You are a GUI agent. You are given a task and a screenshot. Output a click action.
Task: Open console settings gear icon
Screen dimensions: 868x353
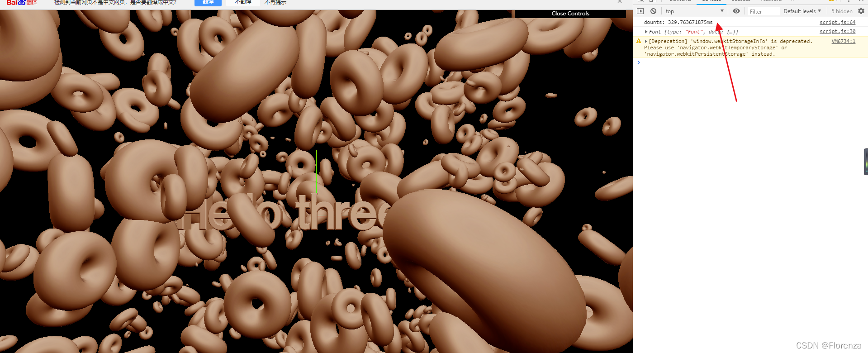[861, 11]
